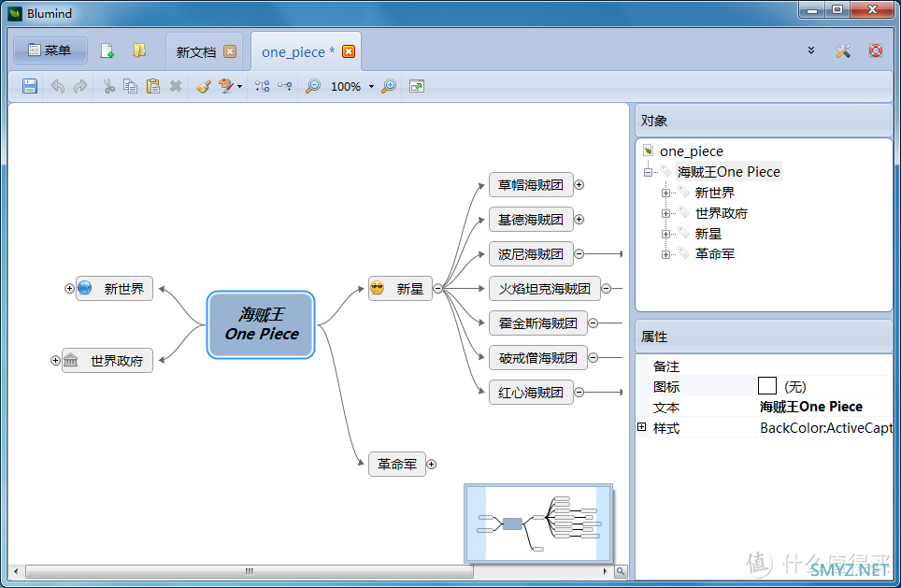The height and width of the screenshot is (588, 901).
Task: Select the 红心海贼团 topic
Action: [x=531, y=393]
